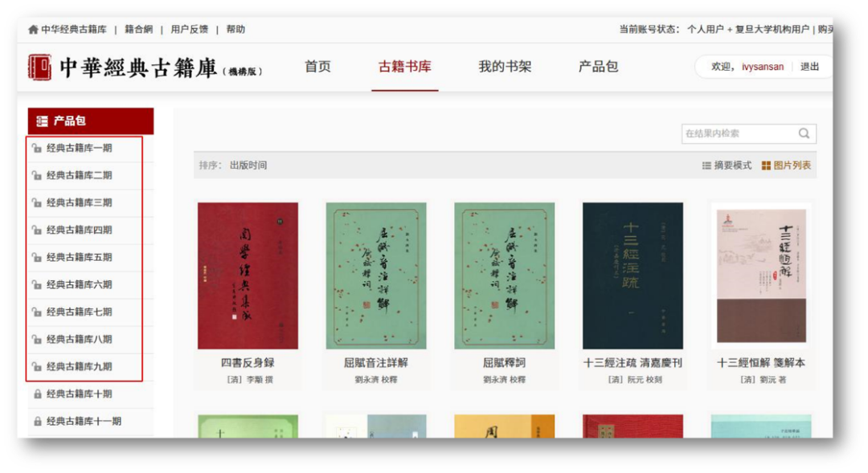Click unlock icon beside 经典古籍库四期
868x473 pixels.
pos(37,230)
